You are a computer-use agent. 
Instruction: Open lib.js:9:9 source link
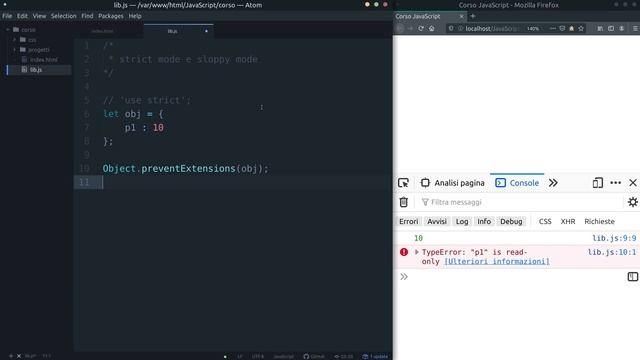pyautogui.click(x=614, y=238)
